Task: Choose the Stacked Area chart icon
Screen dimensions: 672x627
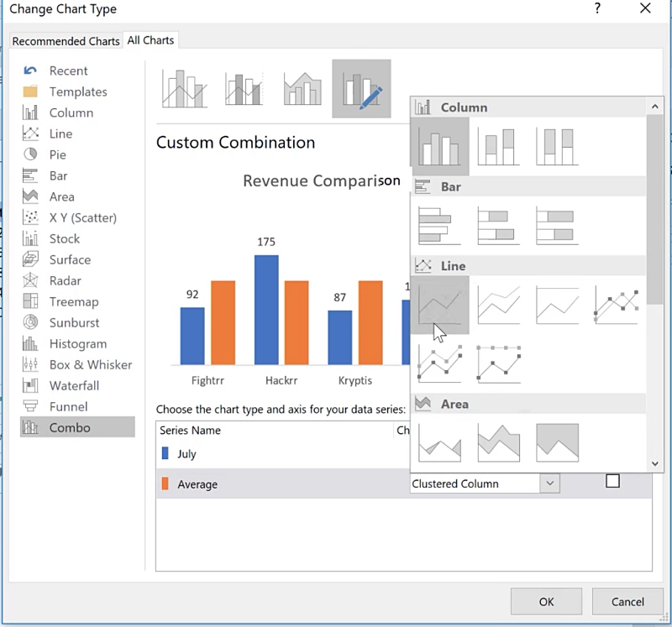Action: click(x=498, y=442)
